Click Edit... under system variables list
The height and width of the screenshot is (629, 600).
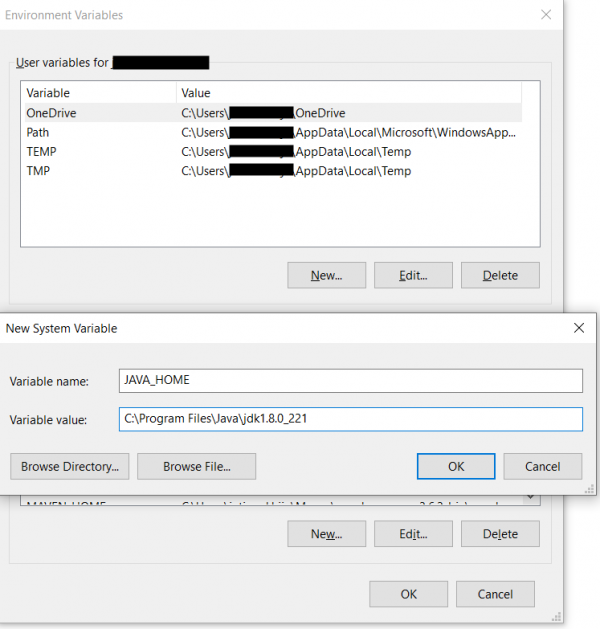pyautogui.click(x=413, y=534)
